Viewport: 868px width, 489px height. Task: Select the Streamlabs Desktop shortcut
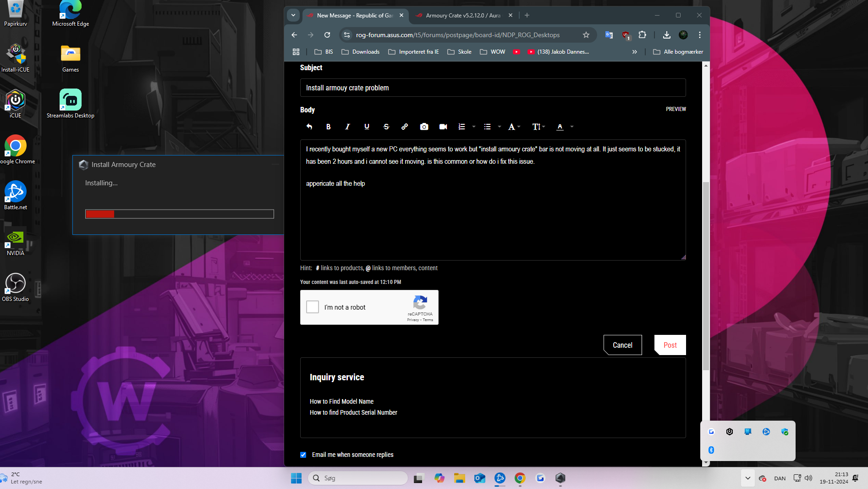click(x=71, y=104)
